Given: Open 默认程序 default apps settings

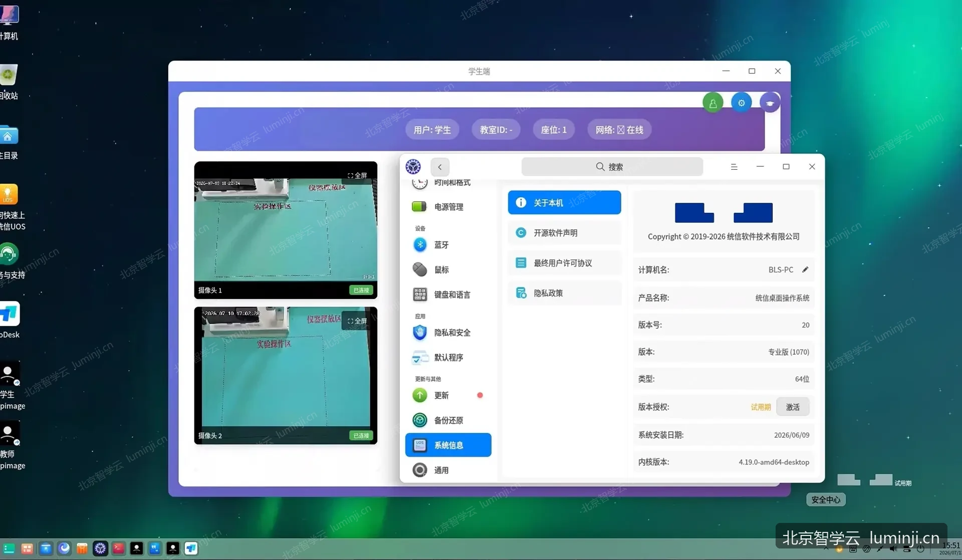Looking at the screenshot, I should (x=448, y=358).
